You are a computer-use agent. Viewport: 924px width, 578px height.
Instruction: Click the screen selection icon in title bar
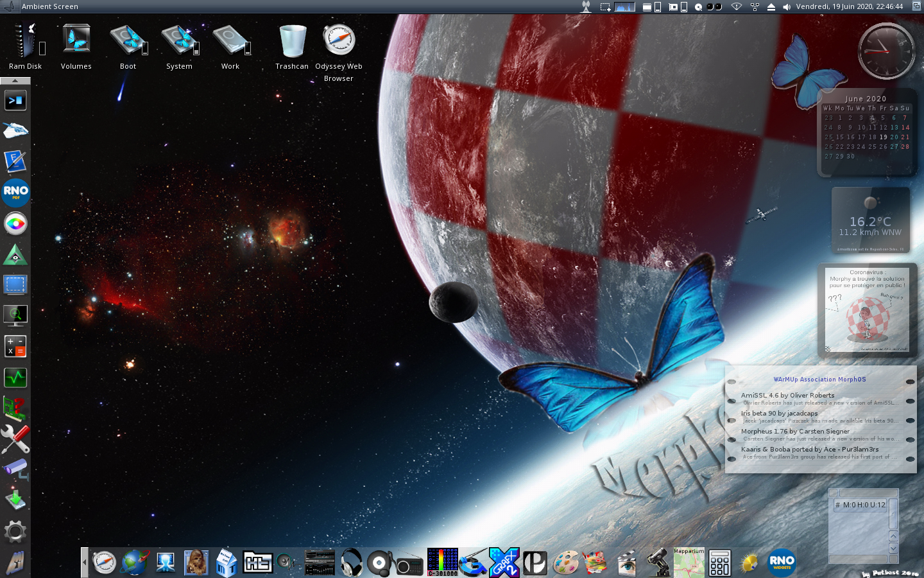tap(605, 7)
